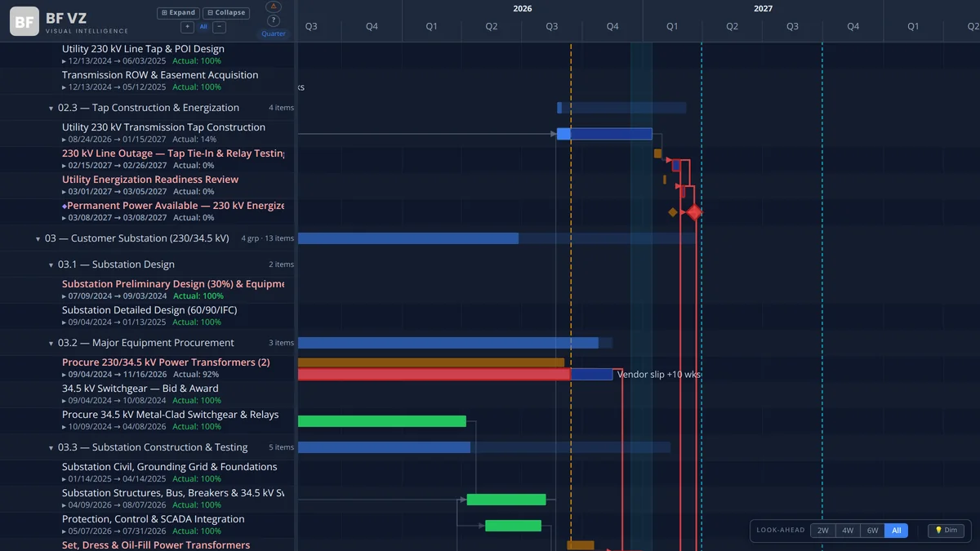The width and height of the screenshot is (980, 551).
Task: Collapse group 03.3 Substation Construction & Testing
Action: [51, 448]
